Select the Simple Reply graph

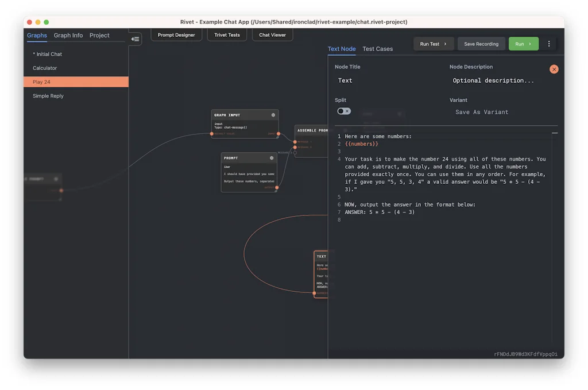[49, 96]
